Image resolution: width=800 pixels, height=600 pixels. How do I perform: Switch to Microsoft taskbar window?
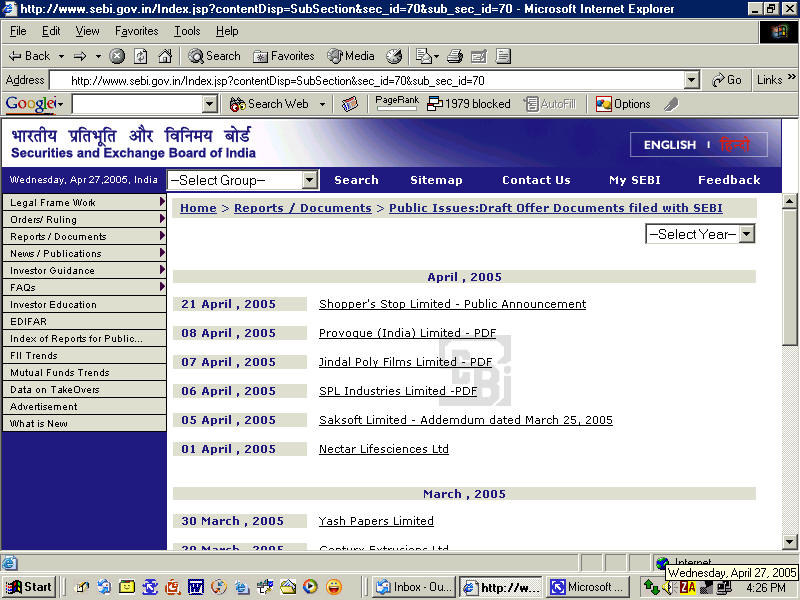pos(588,587)
